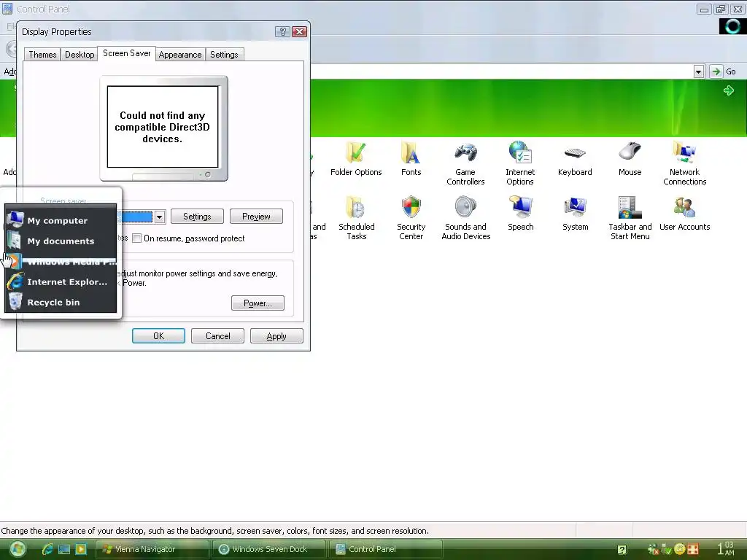
Task: Switch to Vienna Navigator taskbar button
Action: 152,549
